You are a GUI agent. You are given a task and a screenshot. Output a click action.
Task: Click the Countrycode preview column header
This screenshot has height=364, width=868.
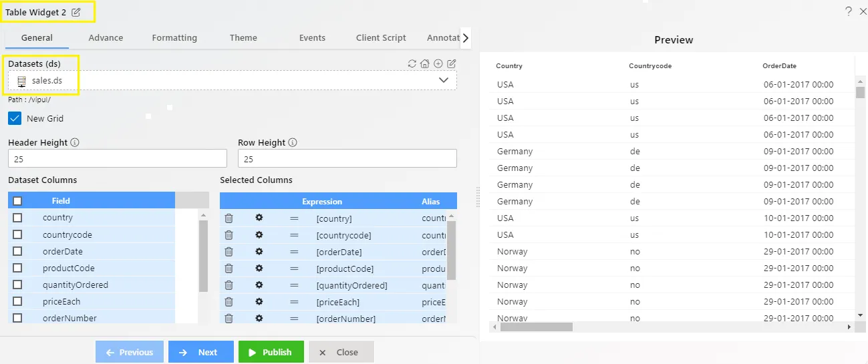650,66
